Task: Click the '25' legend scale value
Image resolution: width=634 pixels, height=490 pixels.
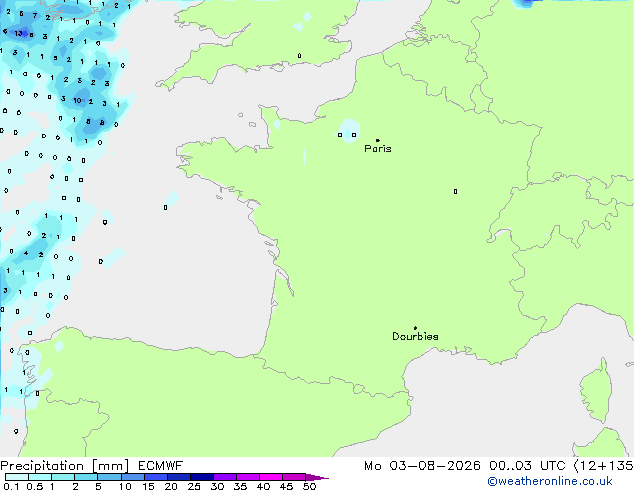Action: pos(194,486)
